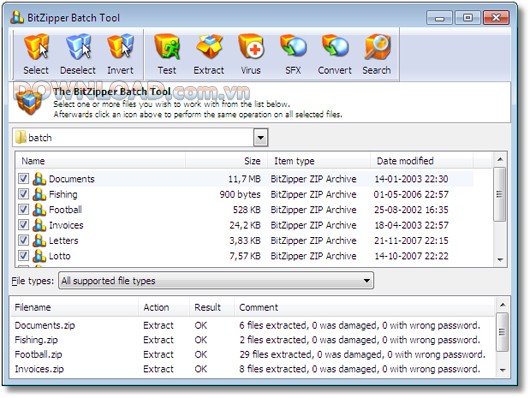Click the Filename column header in results
Screen dimensions: 530x398
tap(74, 307)
